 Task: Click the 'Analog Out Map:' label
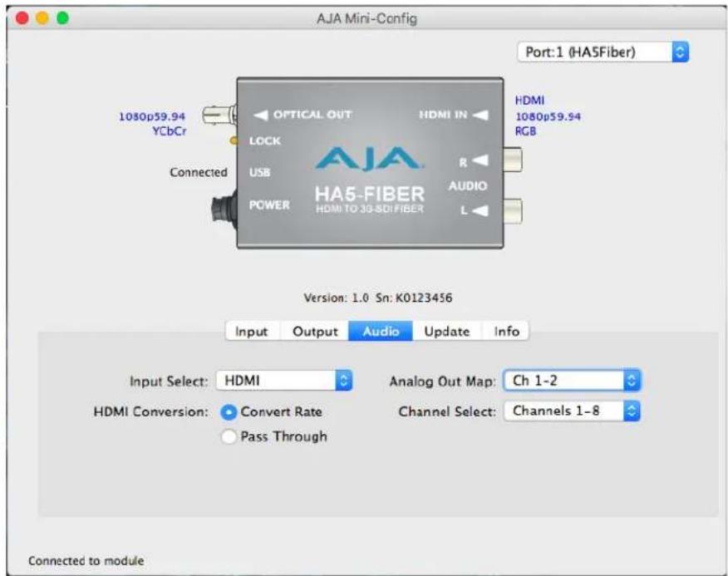442,382
